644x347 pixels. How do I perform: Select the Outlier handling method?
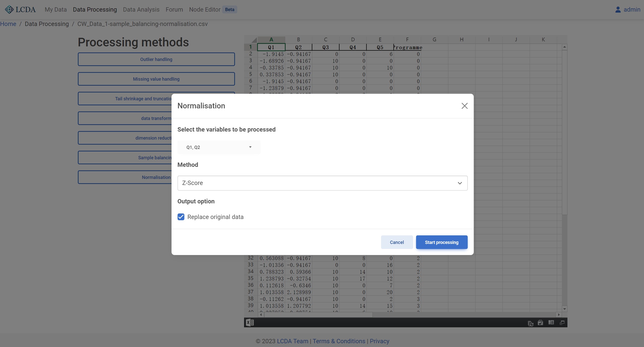pyautogui.click(x=156, y=59)
